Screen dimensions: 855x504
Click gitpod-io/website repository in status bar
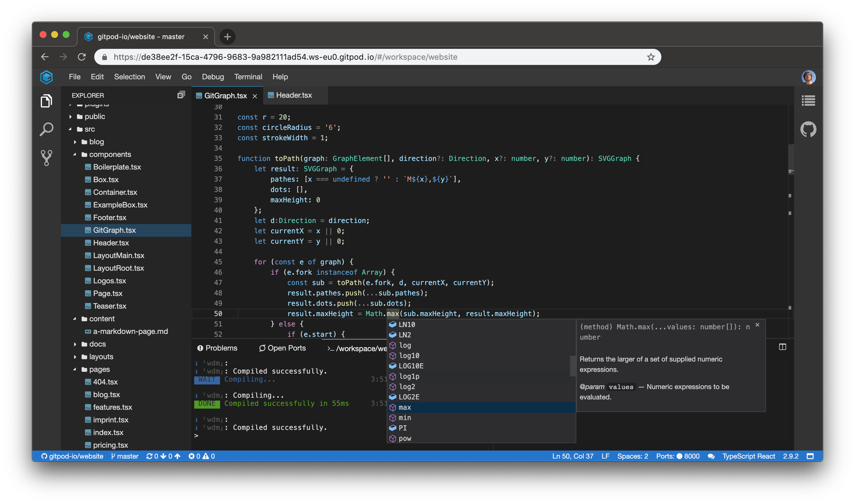(x=72, y=456)
